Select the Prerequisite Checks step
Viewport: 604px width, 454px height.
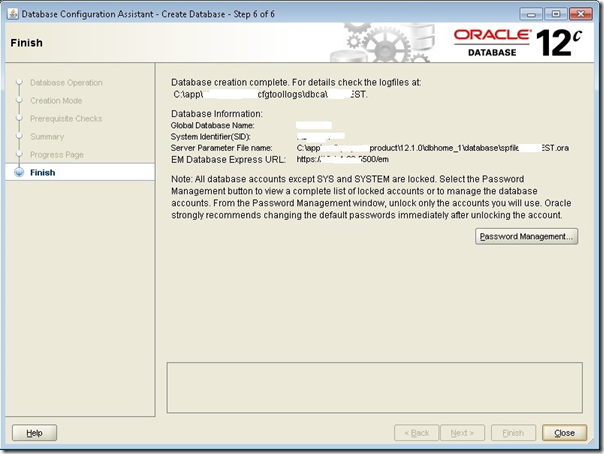[x=66, y=119]
